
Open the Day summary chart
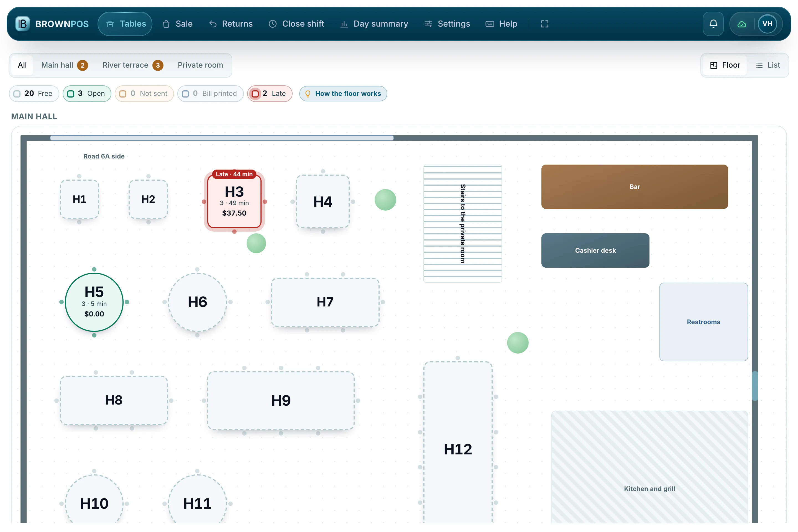click(x=374, y=24)
